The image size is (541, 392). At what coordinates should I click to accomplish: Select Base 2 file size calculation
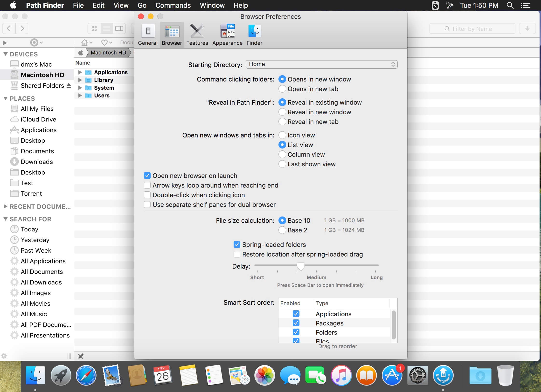coord(282,230)
